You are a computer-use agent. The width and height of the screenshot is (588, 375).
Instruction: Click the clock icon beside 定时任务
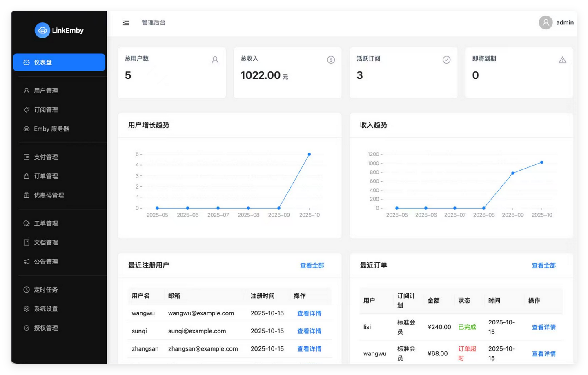point(27,290)
